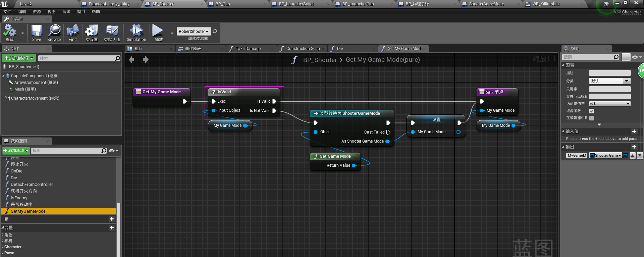This screenshot has height=257, width=644.
Task: Collapse the 输出 outputs section
Action: tap(563, 147)
